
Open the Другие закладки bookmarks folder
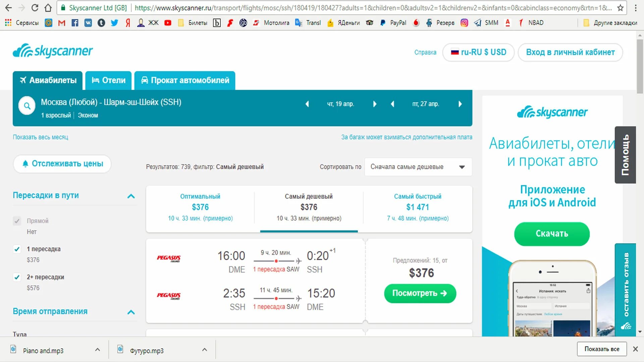[610, 23]
